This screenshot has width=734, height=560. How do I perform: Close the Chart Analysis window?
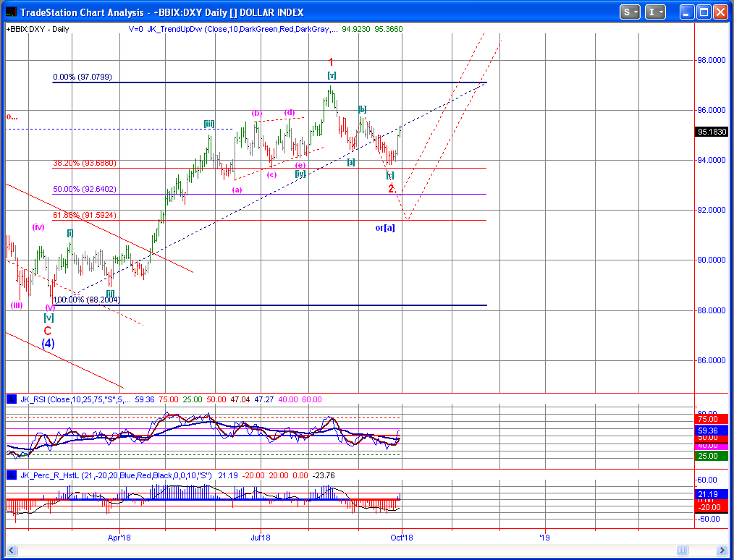click(x=720, y=12)
